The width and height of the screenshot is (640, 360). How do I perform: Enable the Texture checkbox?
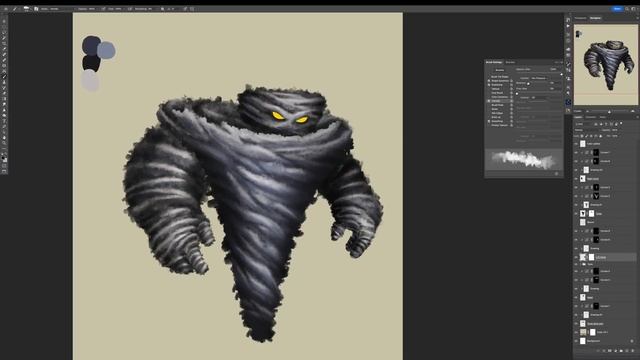pyautogui.click(x=489, y=89)
